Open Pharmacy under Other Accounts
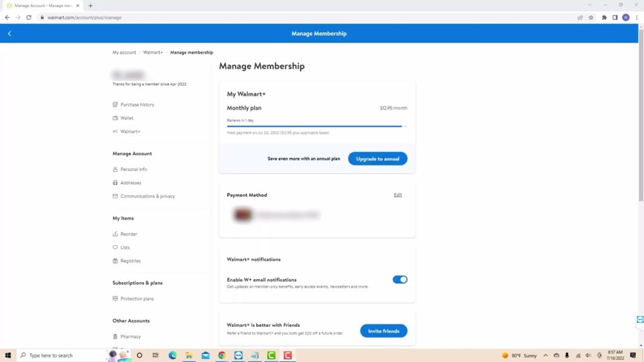Screen dimensions: 644x362 pyautogui.click(x=130, y=337)
